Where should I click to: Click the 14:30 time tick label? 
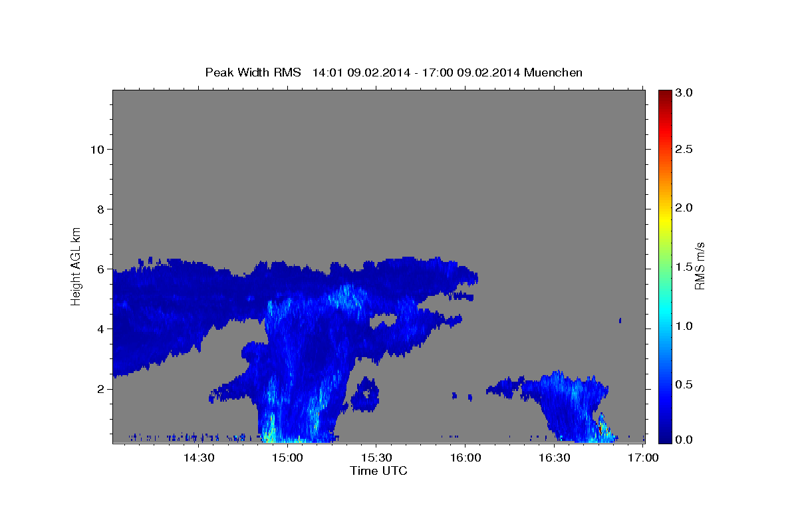tap(198, 458)
